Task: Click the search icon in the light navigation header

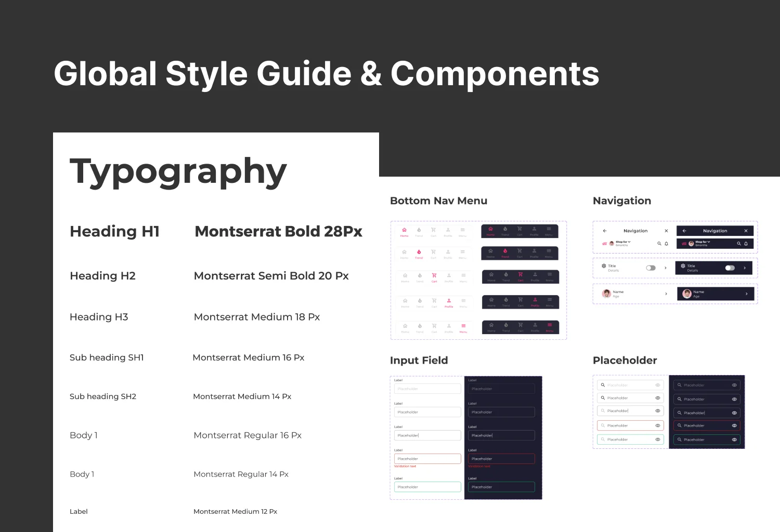Action: pos(659,243)
